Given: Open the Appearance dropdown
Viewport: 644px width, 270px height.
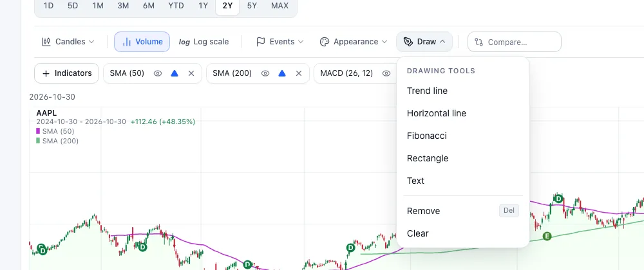Looking at the screenshot, I should click(353, 42).
